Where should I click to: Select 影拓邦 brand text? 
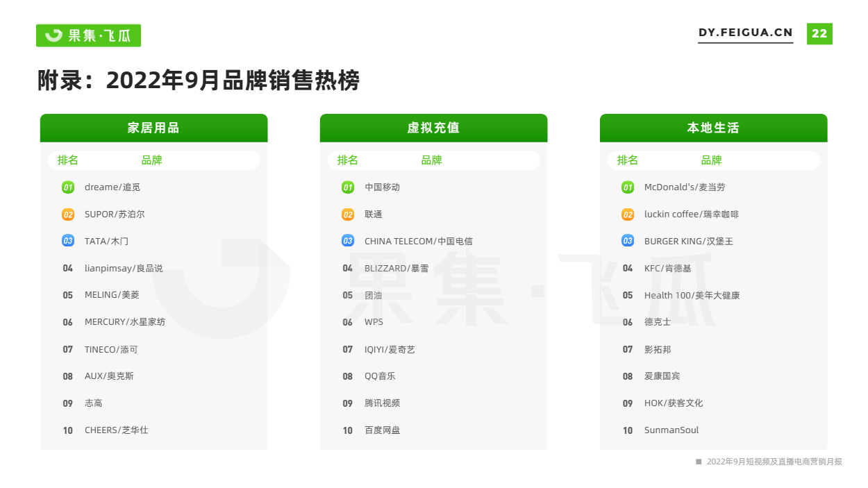[658, 349]
